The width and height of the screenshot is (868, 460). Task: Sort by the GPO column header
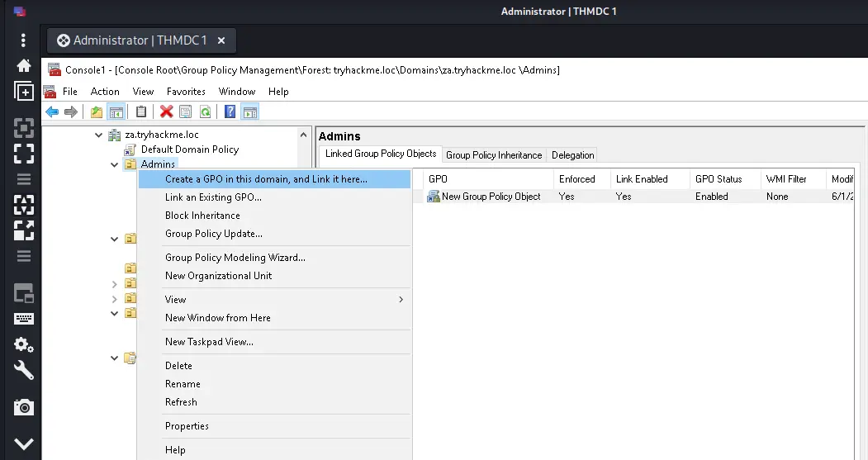pos(488,179)
